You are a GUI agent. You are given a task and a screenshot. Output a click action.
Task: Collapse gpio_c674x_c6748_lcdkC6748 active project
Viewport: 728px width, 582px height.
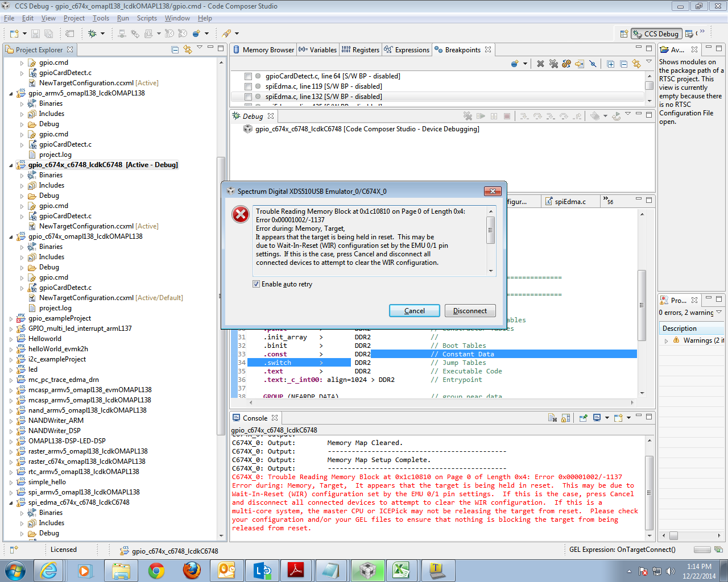(11, 165)
